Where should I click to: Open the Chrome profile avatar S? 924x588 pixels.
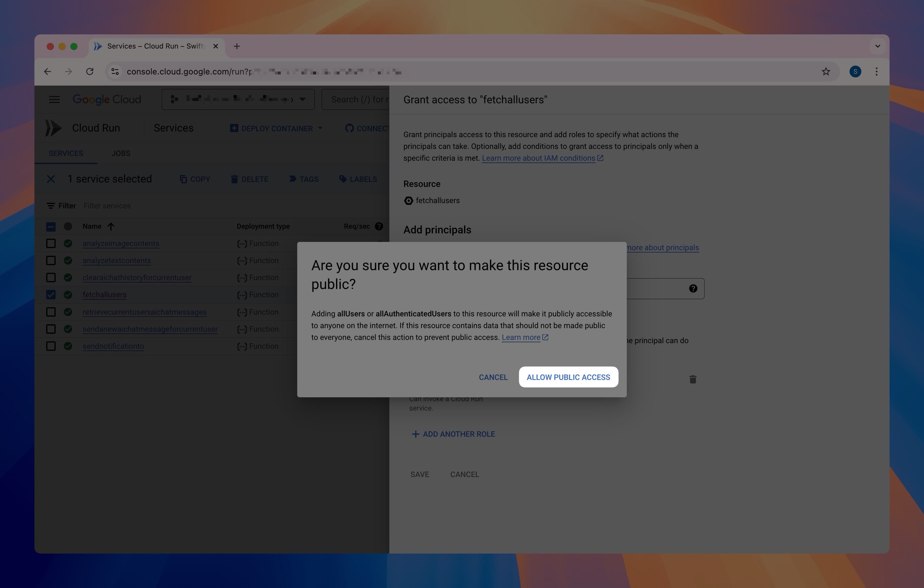coord(855,72)
